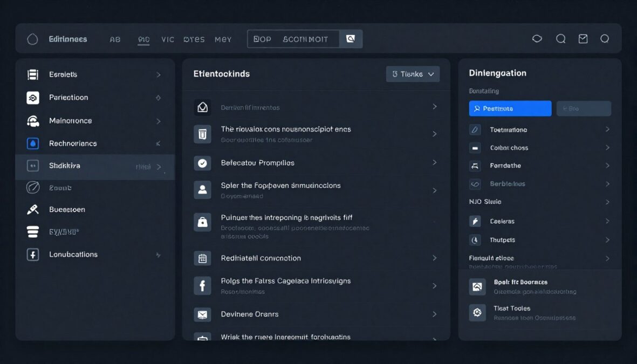Open the Berblelous item
The width and height of the screenshot is (637, 364).
[x=540, y=184]
